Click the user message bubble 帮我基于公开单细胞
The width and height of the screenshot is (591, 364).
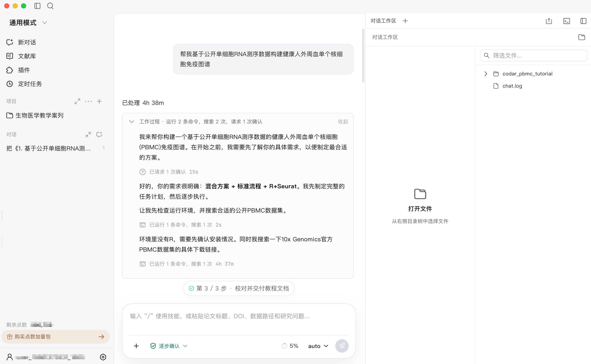(263, 59)
